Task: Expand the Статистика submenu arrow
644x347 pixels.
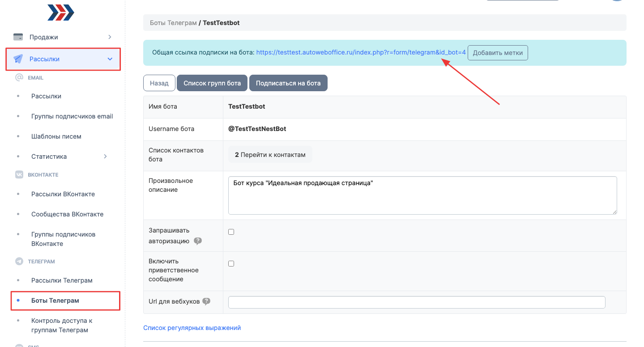Action: click(x=105, y=157)
